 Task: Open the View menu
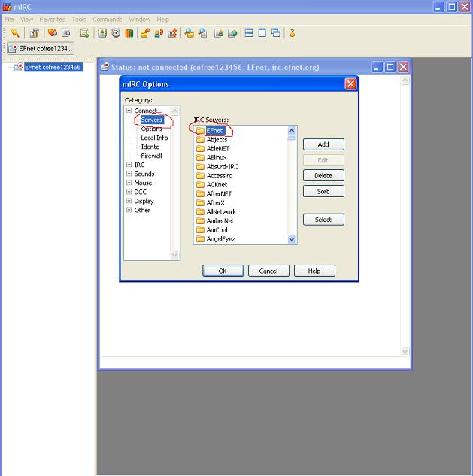pos(26,19)
